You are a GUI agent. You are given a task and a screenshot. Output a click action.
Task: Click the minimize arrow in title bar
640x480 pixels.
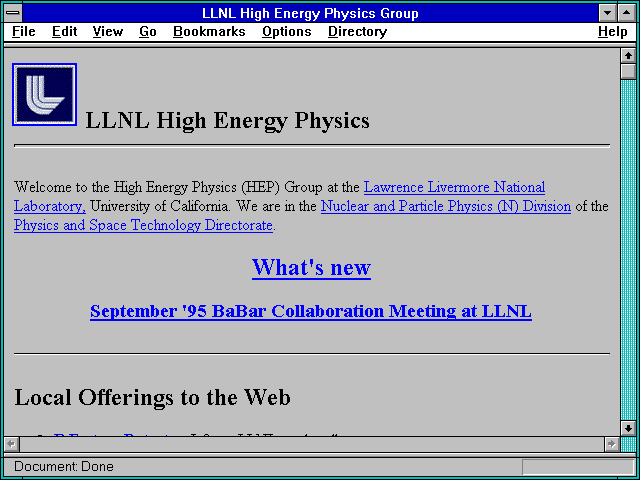pos(608,13)
